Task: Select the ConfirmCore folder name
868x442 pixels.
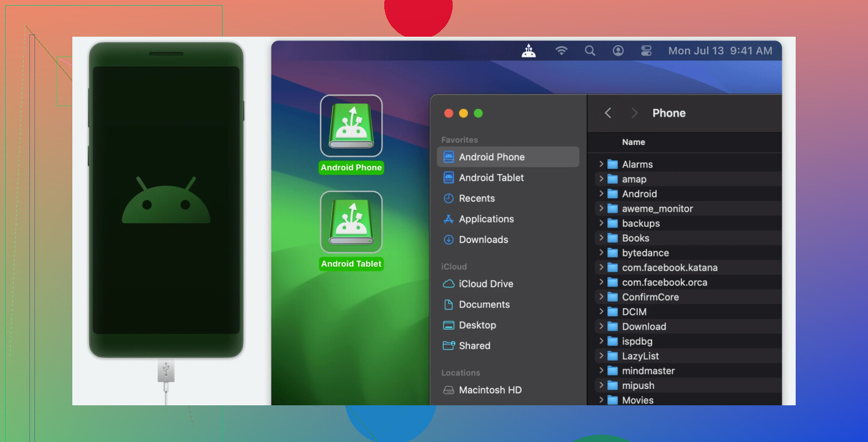Action: 650,296
